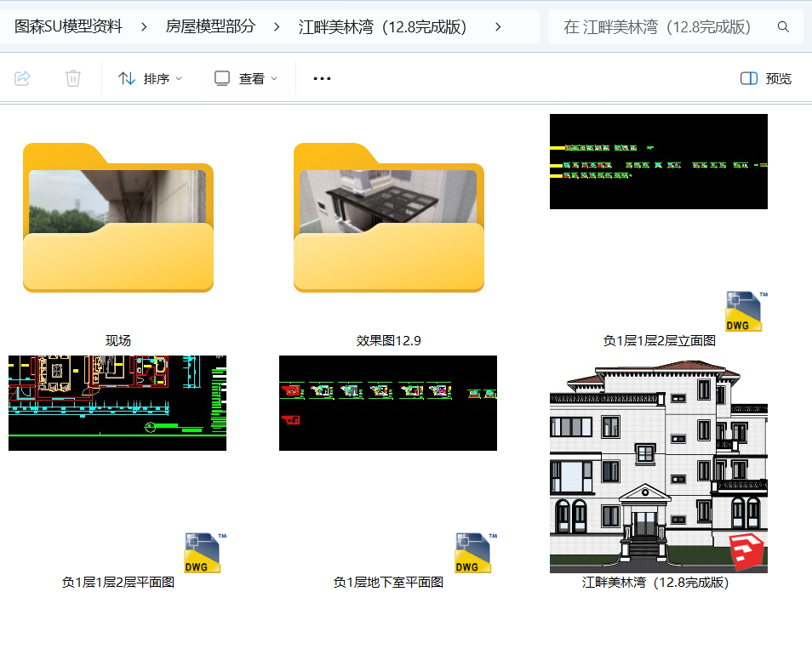Click the 负1层地下室平面图 file name

coord(388,583)
